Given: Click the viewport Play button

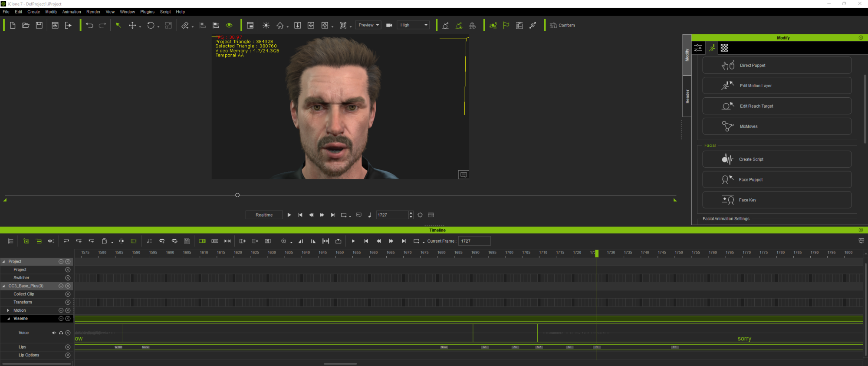Looking at the screenshot, I should click(289, 215).
